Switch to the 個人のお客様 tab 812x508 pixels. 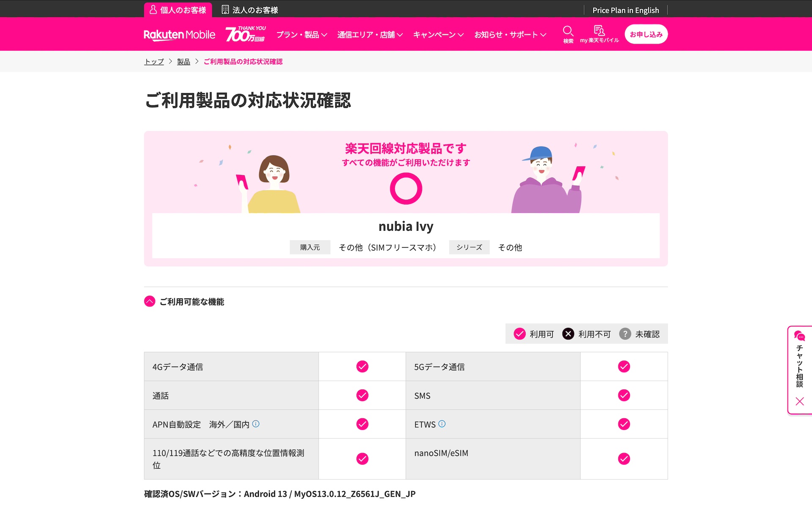click(178, 10)
